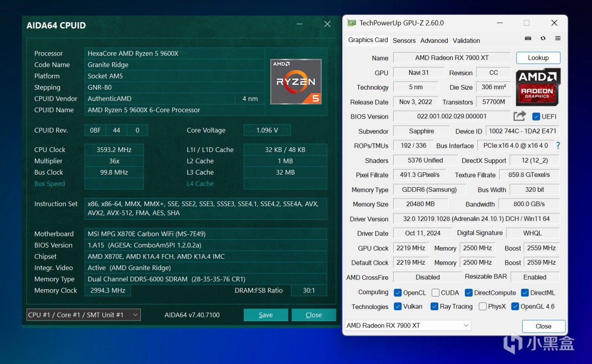The image size is (592, 364).
Task: Click the DRAM:FSB Ratio value 30:1
Action: [x=308, y=291]
